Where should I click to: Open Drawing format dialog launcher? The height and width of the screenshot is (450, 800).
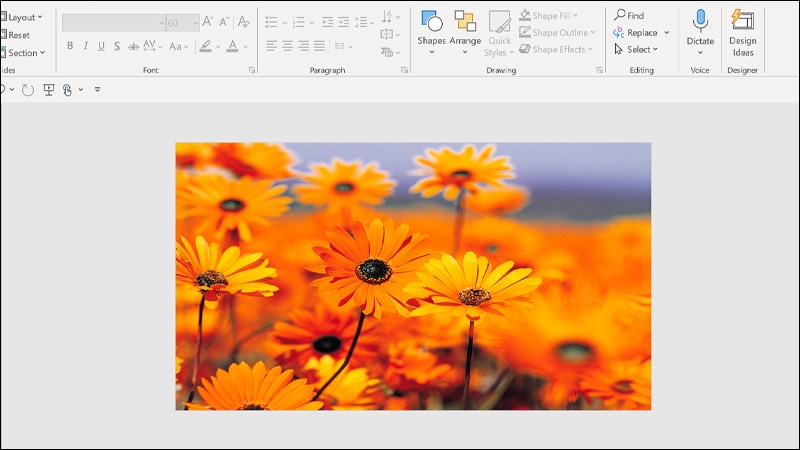point(599,70)
